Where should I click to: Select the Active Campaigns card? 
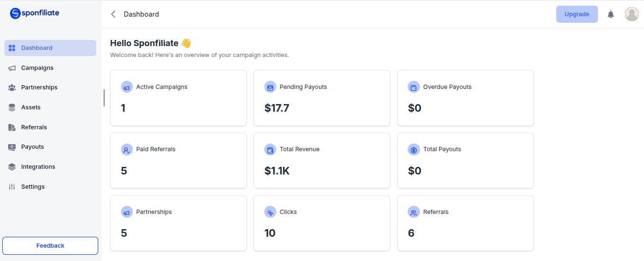coord(178,98)
